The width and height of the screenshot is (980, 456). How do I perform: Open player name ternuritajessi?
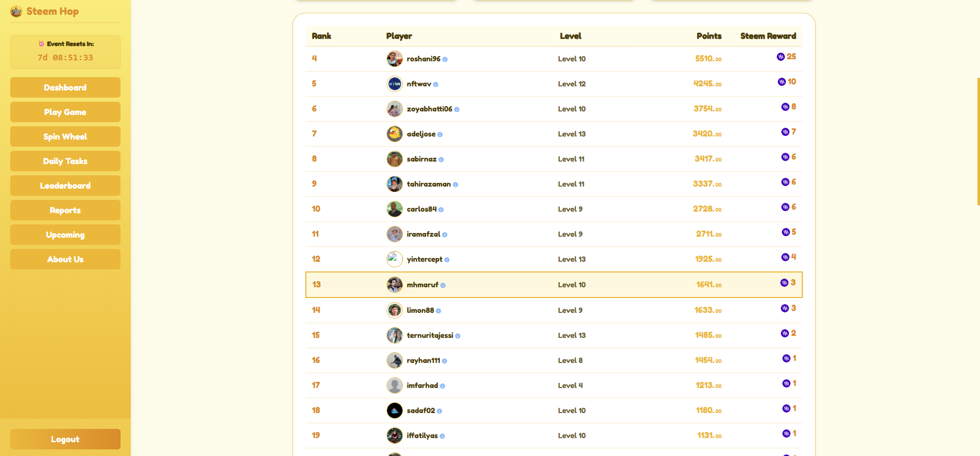[430, 335]
